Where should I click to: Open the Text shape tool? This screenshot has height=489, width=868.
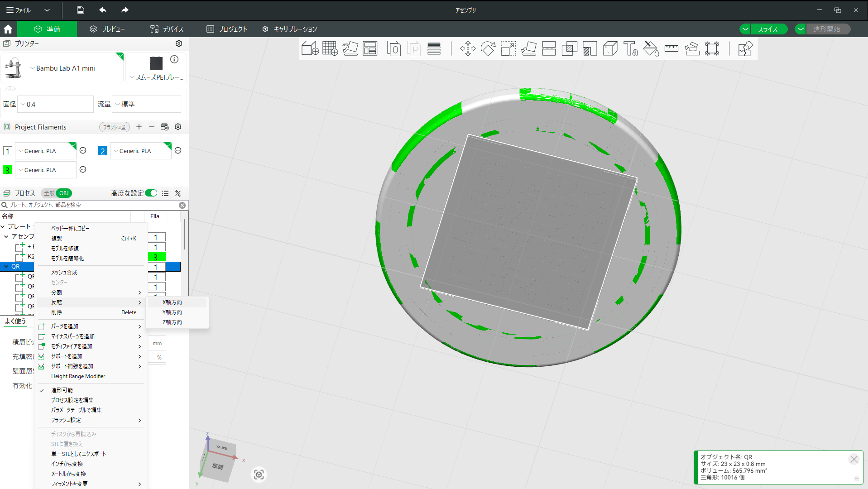pos(630,48)
